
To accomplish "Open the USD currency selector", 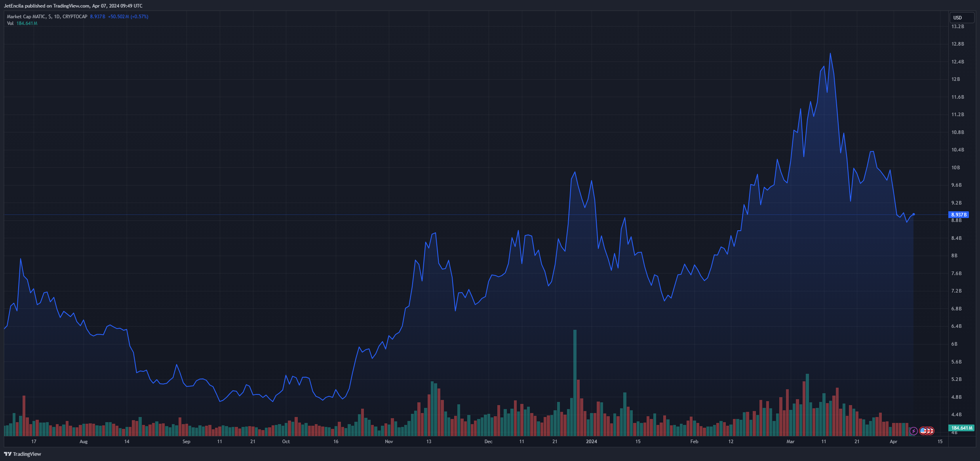I will 961,17.
